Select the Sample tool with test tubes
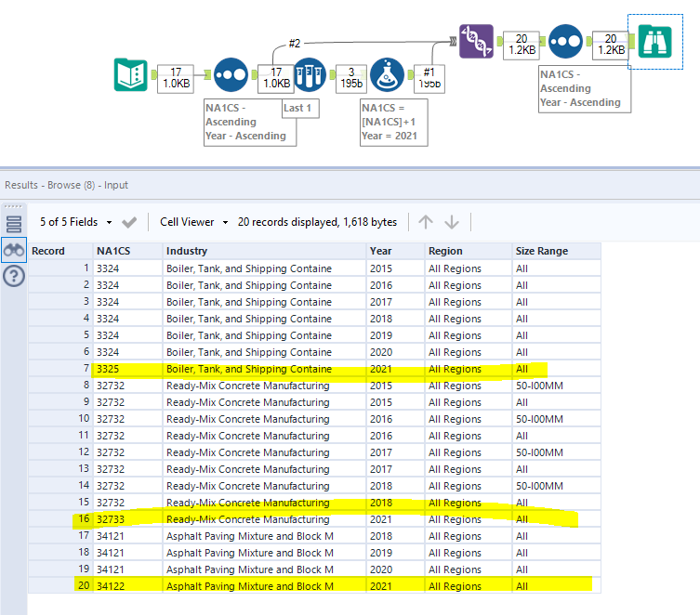The height and width of the screenshot is (615, 700). pos(309,75)
